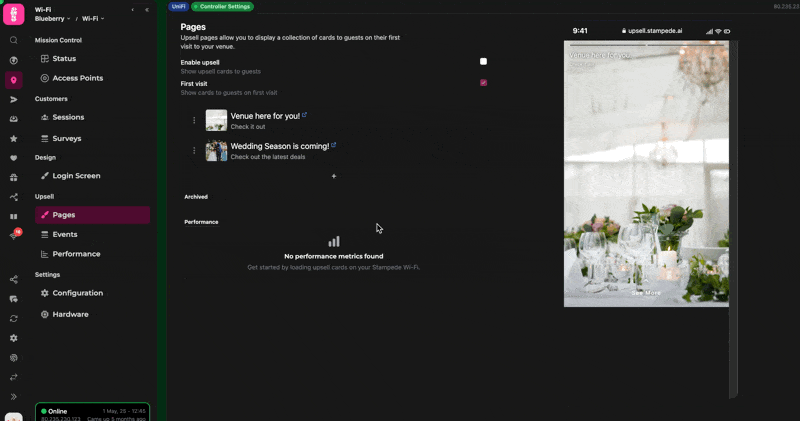The image size is (800, 421).
Task: Enable the upsell checkbox
Action: [483, 62]
